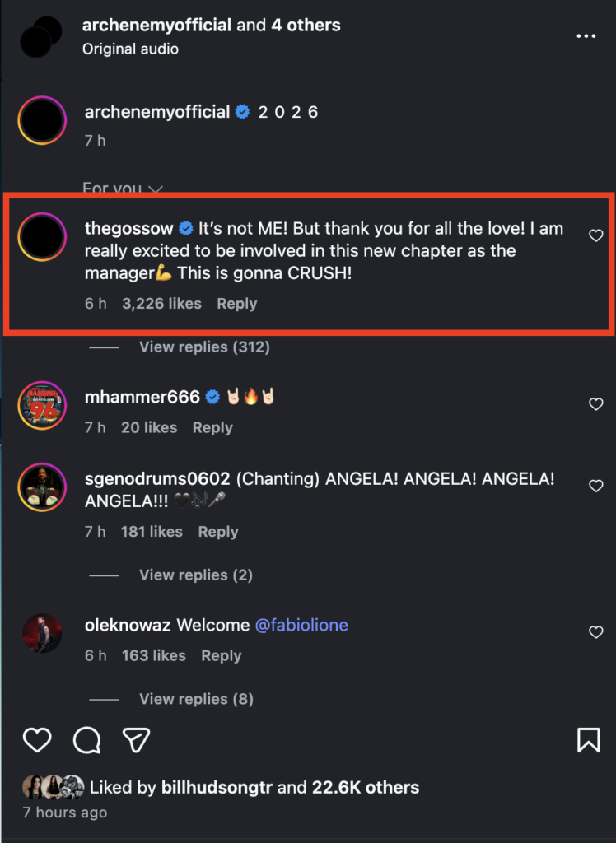Image resolution: width=616 pixels, height=843 pixels.
Task: Show the 3,226 likes on thegossow's comment
Action: 161,304
